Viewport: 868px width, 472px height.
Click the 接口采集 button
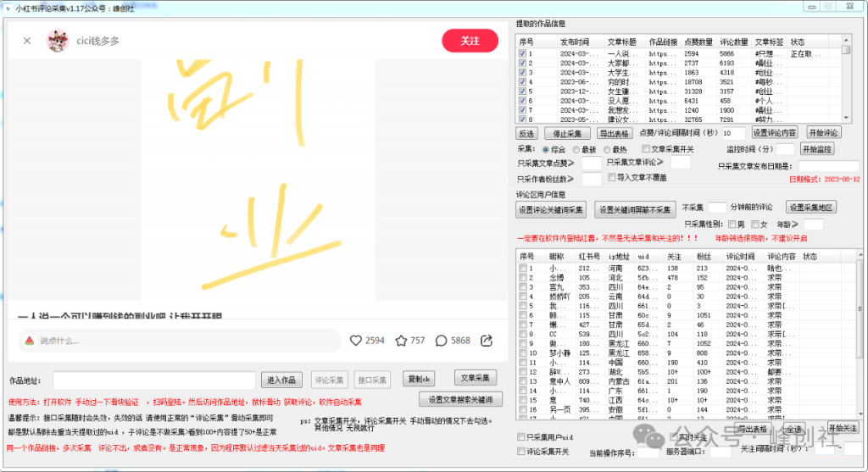click(x=372, y=380)
